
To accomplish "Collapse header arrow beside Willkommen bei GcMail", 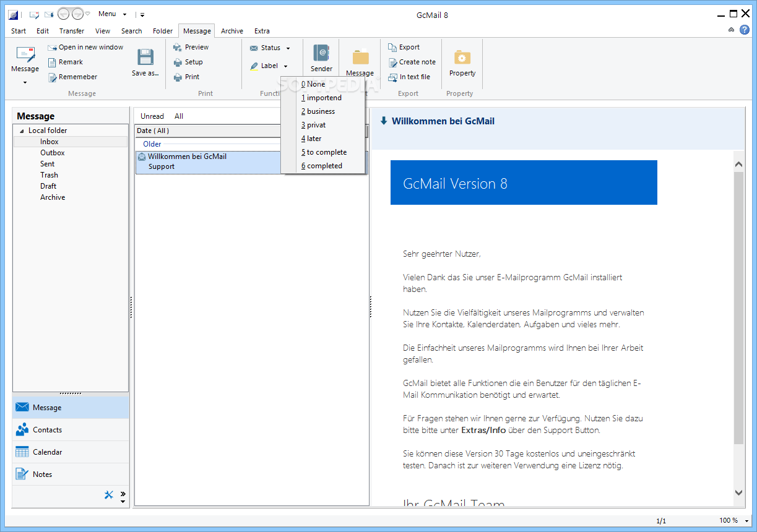I will [x=384, y=121].
